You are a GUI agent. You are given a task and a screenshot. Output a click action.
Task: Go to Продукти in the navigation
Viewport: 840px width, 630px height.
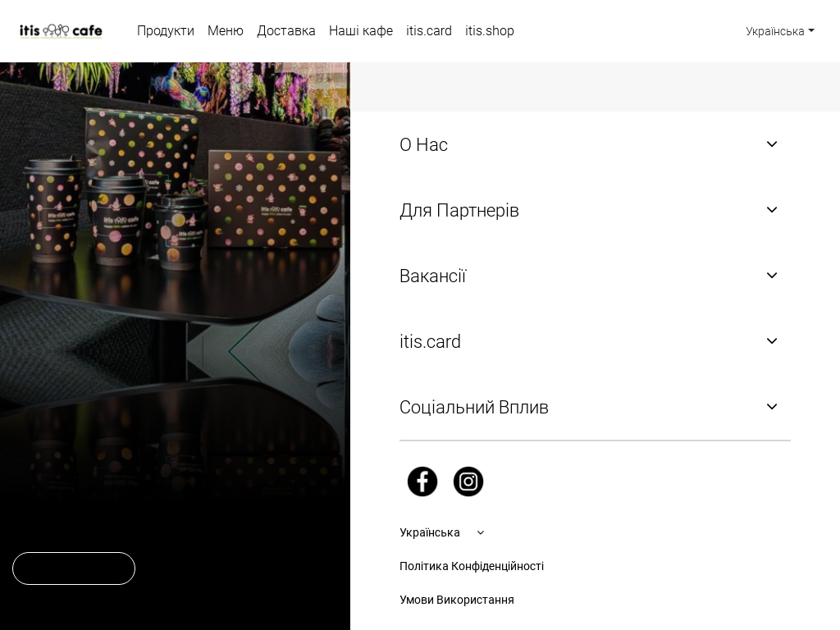click(x=166, y=31)
